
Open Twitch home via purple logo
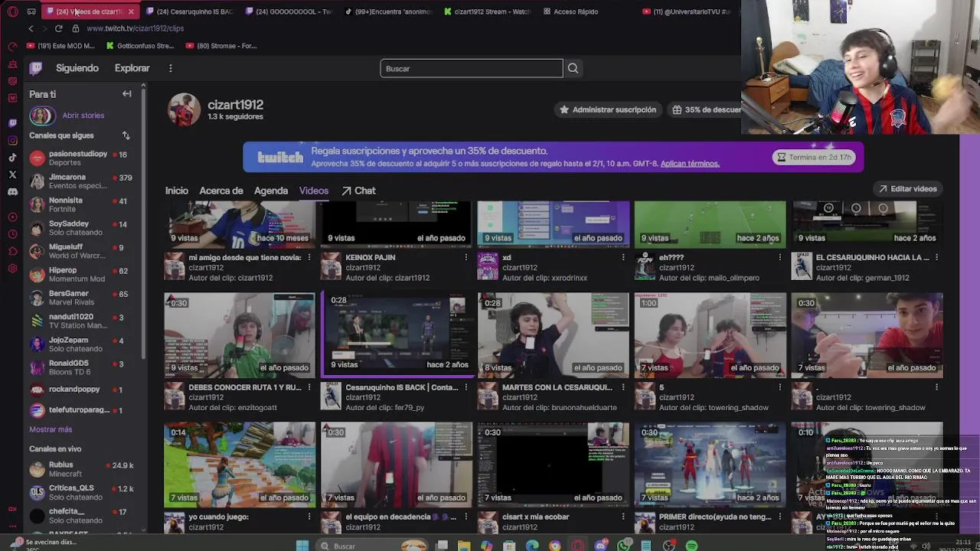[35, 68]
